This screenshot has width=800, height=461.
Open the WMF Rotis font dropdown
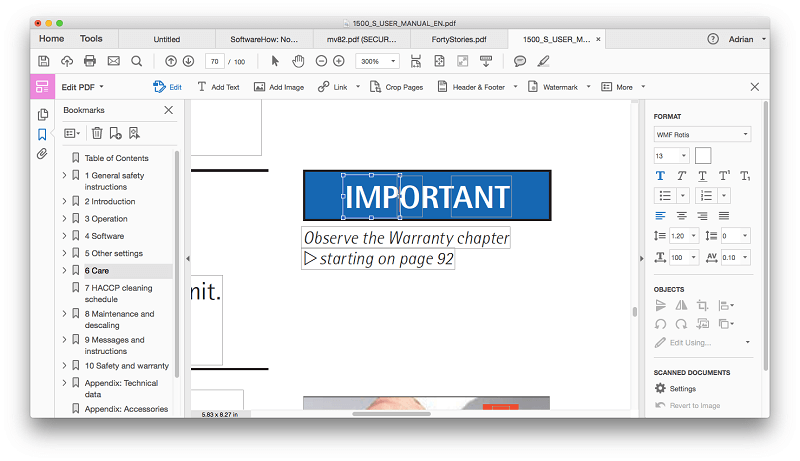click(702, 135)
